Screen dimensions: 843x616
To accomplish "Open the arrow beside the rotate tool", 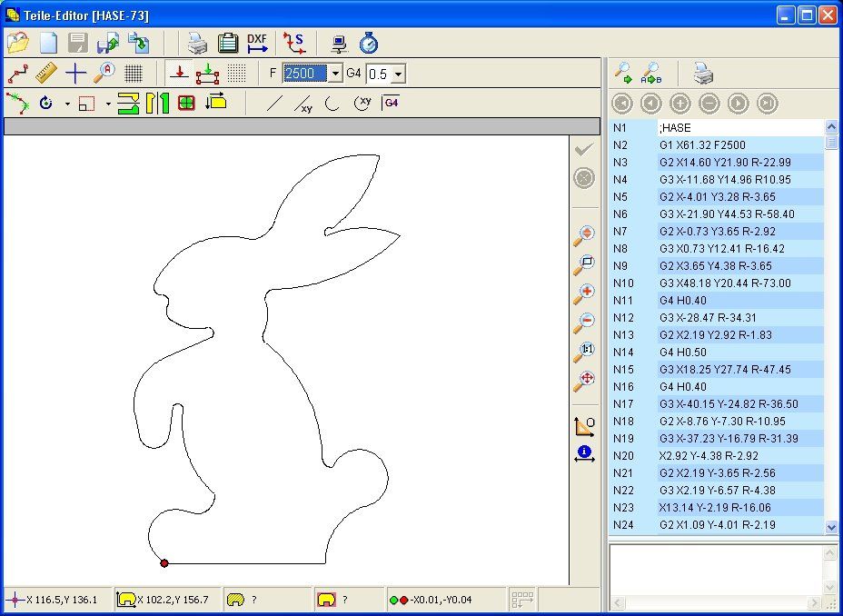I will pos(66,104).
